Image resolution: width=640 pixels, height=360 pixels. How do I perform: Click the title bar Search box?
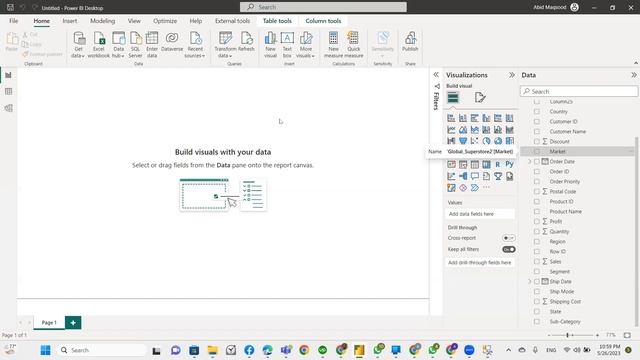pyautogui.click(x=323, y=7)
